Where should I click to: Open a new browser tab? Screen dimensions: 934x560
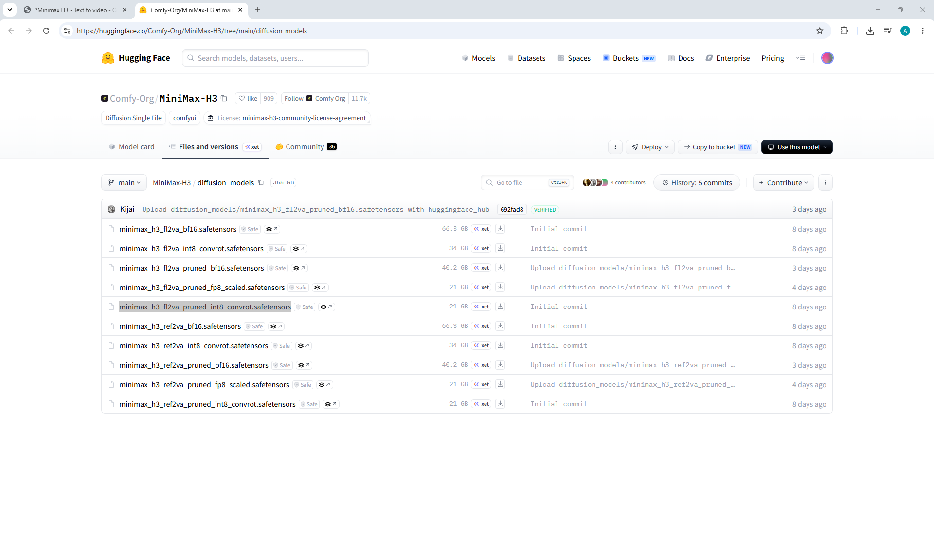[x=258, y=10]
